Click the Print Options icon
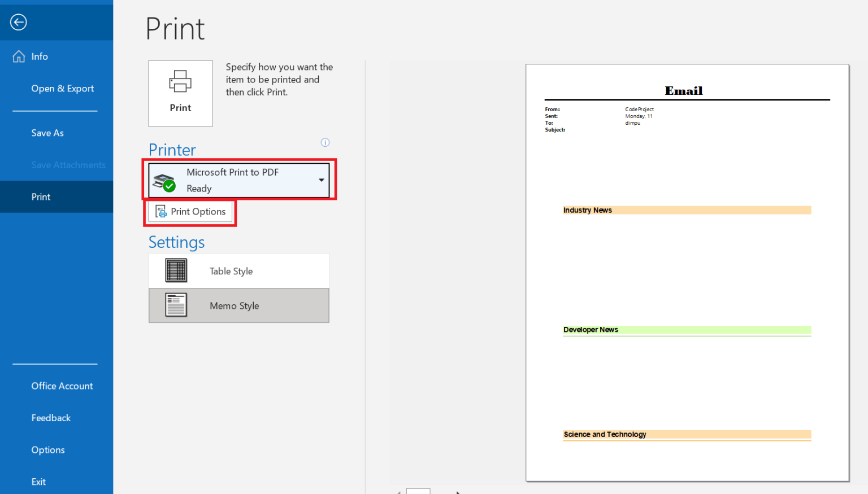 coord(160,211)
